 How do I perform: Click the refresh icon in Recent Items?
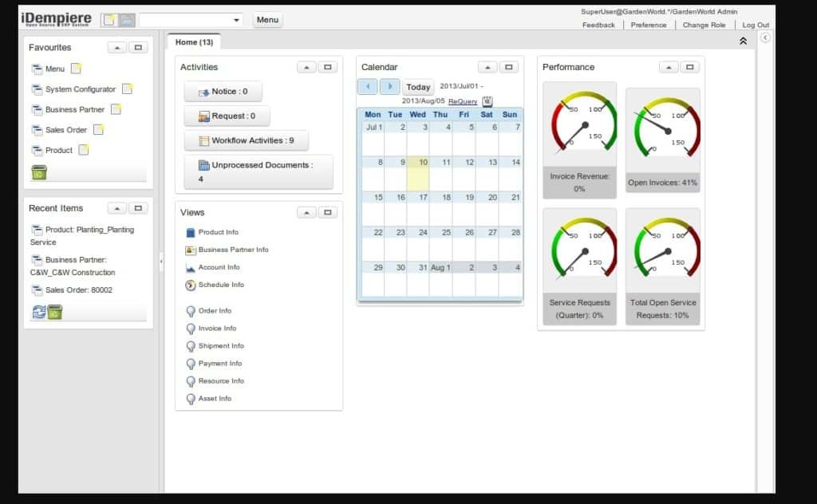[38, 312]
